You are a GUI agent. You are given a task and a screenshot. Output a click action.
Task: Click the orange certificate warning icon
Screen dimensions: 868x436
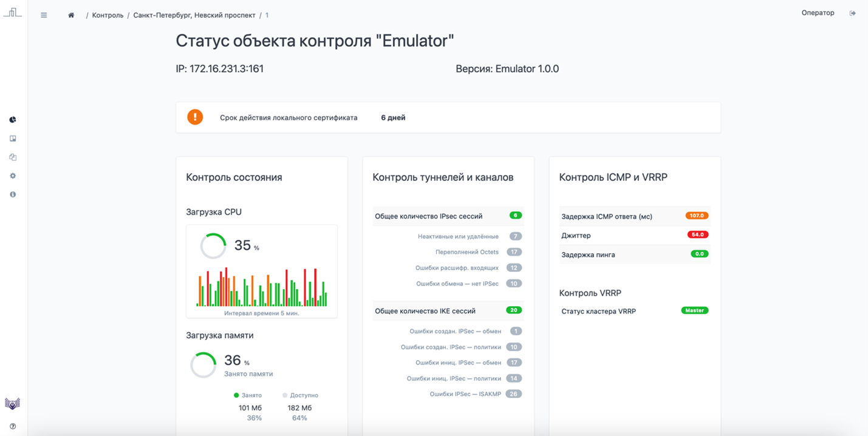[x=195, y=117]
